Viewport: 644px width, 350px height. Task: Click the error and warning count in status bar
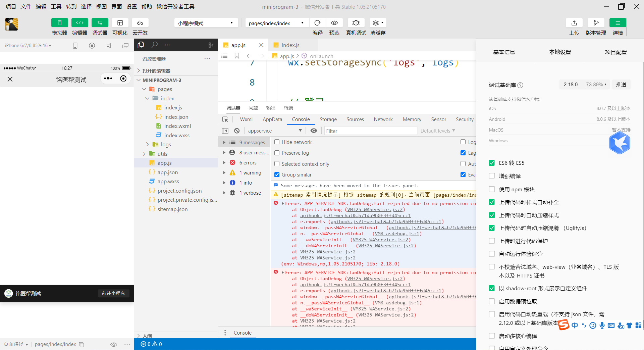[151, 344]
